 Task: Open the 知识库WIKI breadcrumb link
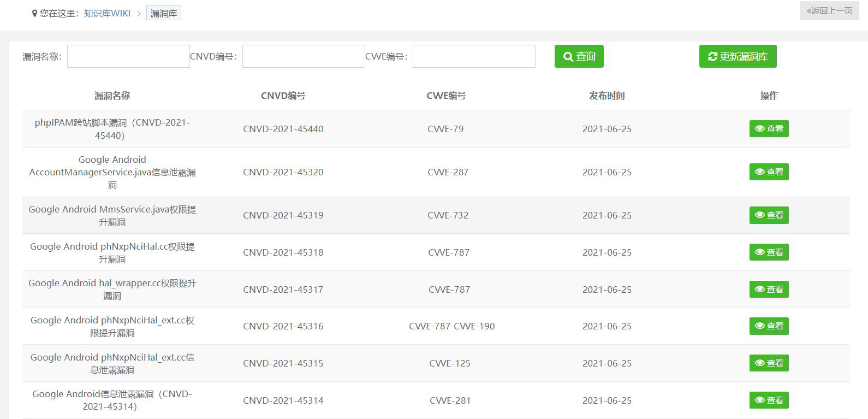[107, 13]
